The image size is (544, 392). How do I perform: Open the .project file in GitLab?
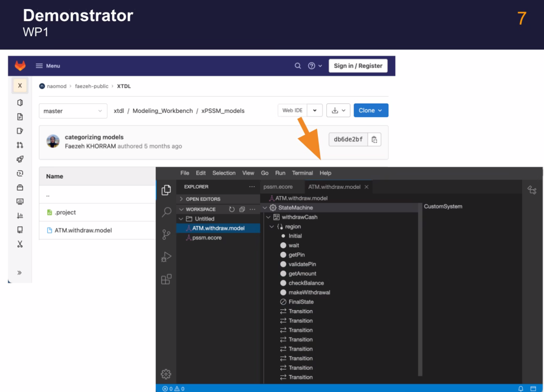click(65, 212)
